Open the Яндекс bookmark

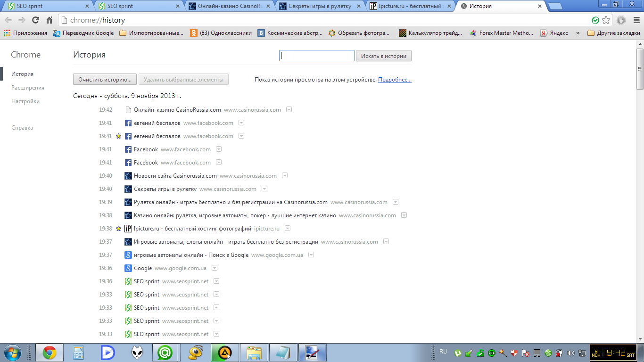554,33
